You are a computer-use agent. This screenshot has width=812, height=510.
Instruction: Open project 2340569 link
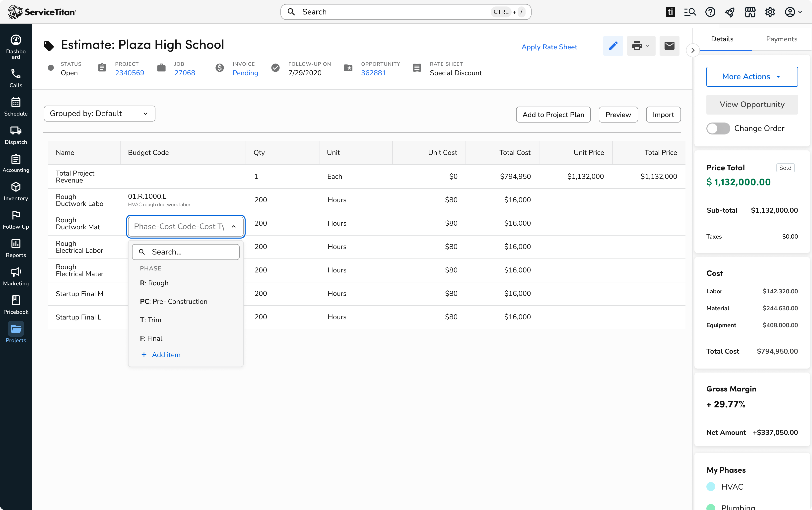pos(130,73)
